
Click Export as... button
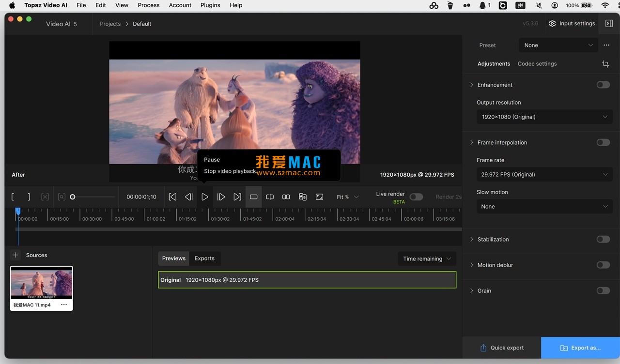(x=580, y=348)
